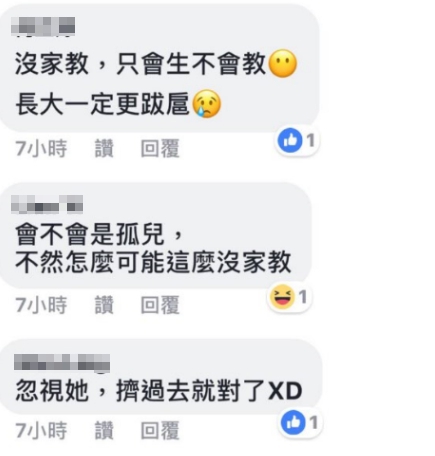Reply to the 忽視她 comment via 回覆
This screenshot has height=456, width=435.
[160, 430]
